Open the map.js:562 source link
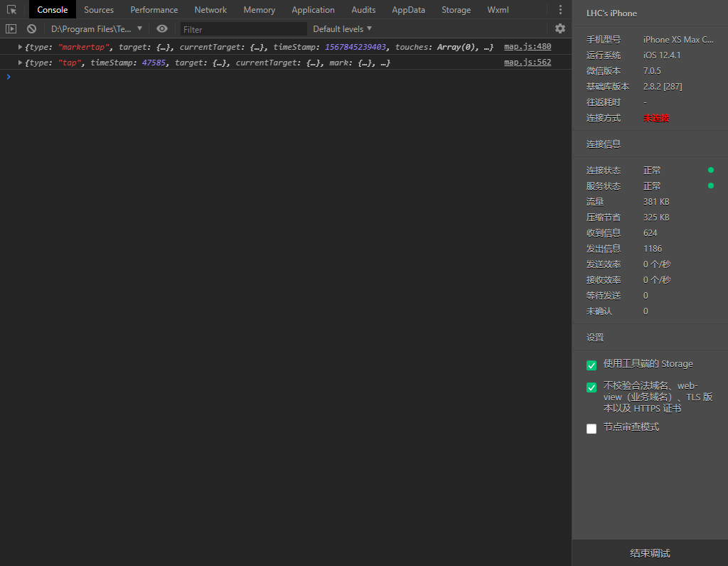The height and width of the screenshot is (566, 728). tap(528, 63)
